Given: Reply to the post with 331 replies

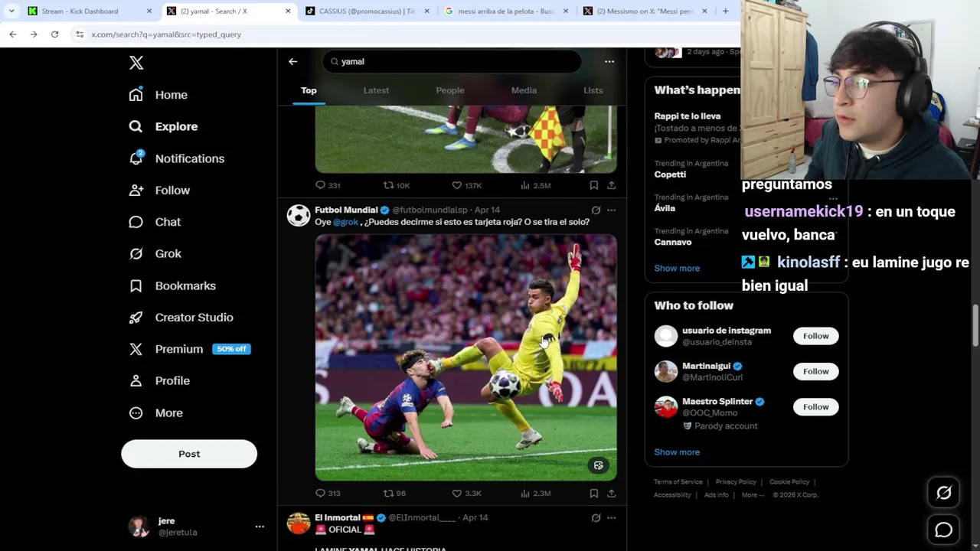Looking at the screenshot, I should (328, 185).
